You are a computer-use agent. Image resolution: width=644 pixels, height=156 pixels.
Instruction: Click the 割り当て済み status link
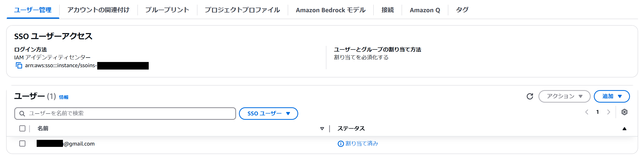click(x=362, y=143)
